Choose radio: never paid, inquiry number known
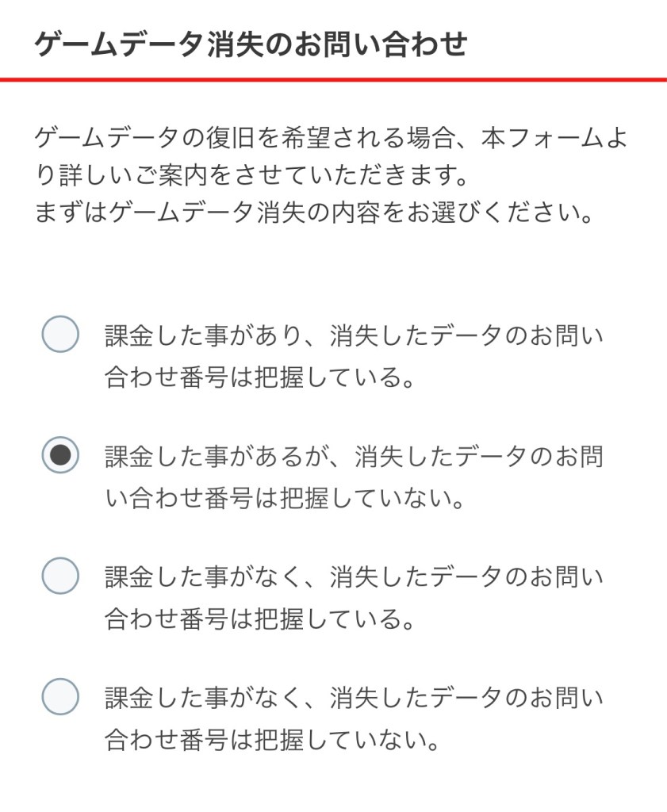The height and width of the screenshot is (812, 667). coord(60,576)
